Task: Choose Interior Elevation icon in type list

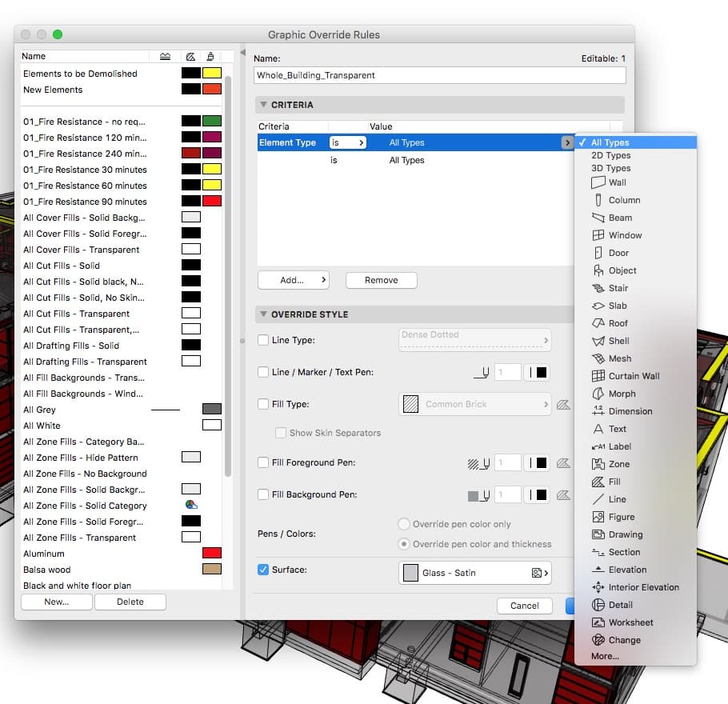Action: pyautogui.click(x=598, y=587)
